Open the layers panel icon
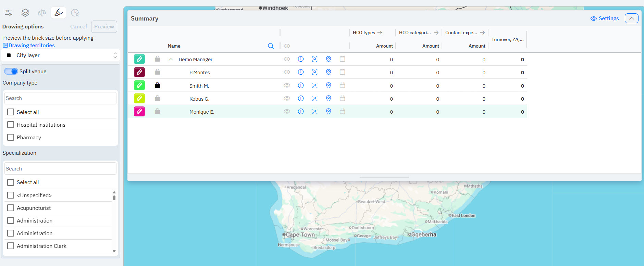Screen dimensions: 644x266 pyautogui.click(x=25, y=13)
